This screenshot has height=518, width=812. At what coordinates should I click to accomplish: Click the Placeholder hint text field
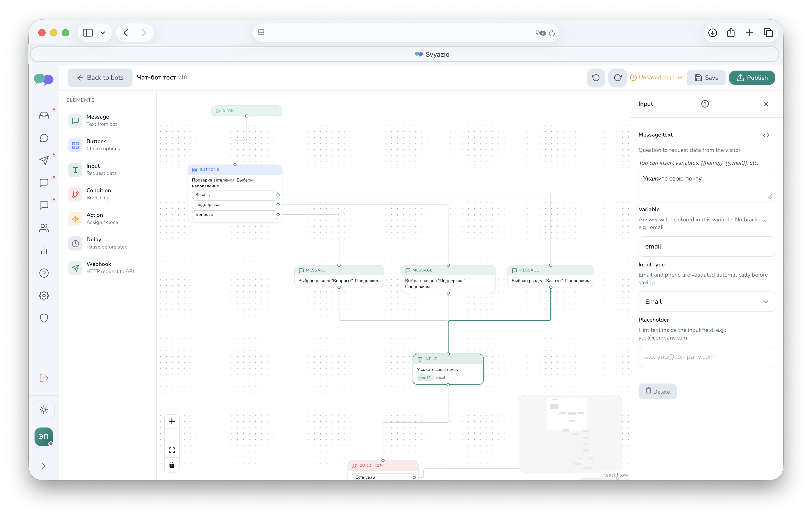pyautogui.click(x=706, y=357)
